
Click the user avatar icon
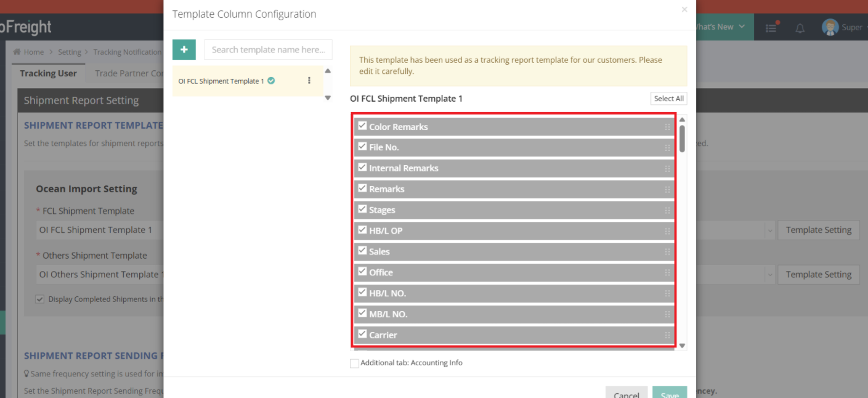click(830, 27)
